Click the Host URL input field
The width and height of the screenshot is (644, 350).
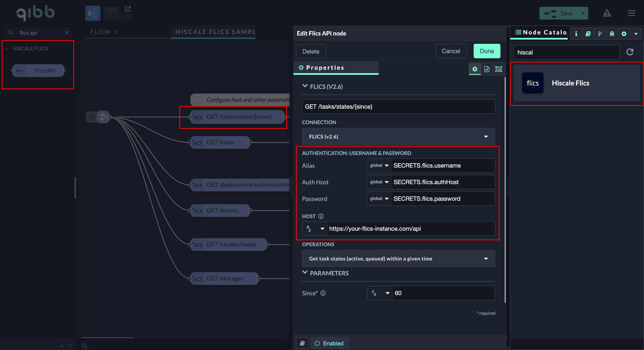point(410,229)
